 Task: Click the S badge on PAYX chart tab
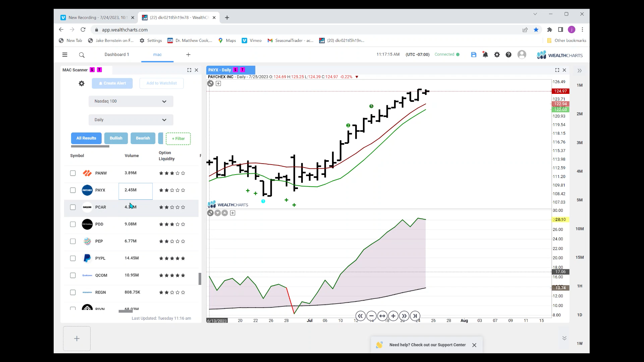tap(235, 70)
